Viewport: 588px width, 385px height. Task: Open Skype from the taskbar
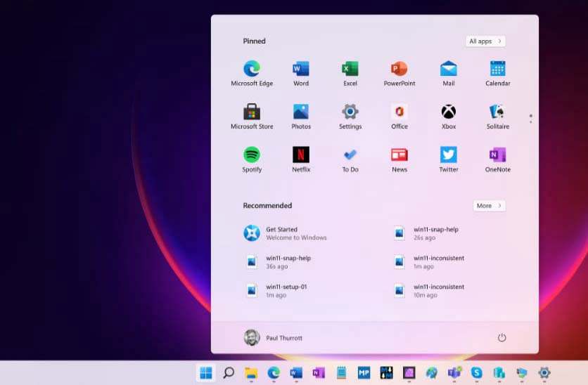[x=477, y=372]
